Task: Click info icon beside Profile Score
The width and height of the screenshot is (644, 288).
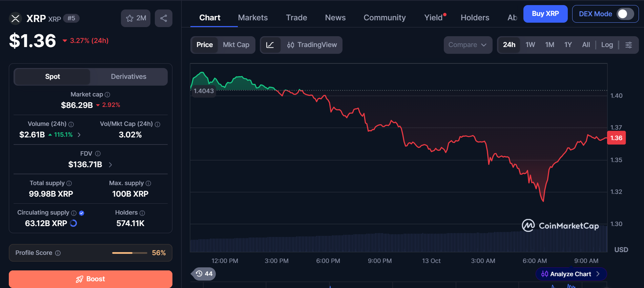Action: (58, 253)
